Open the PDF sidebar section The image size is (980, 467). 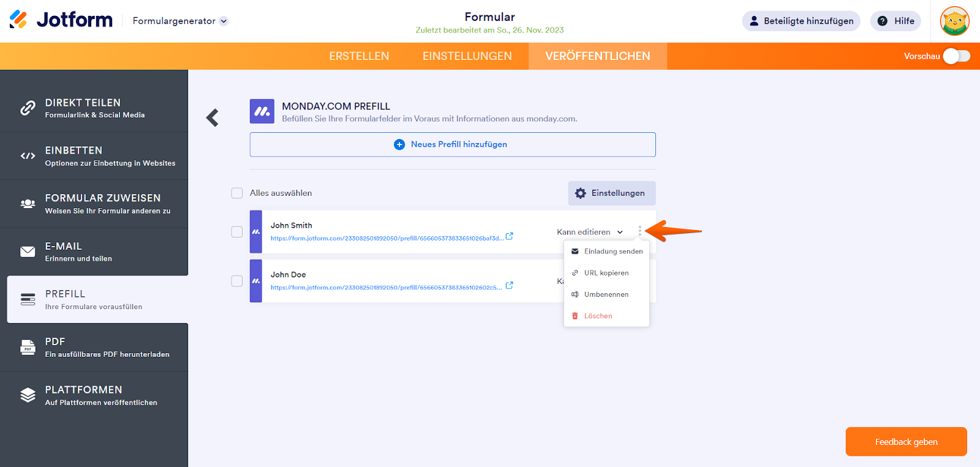(x=94, y=347)
